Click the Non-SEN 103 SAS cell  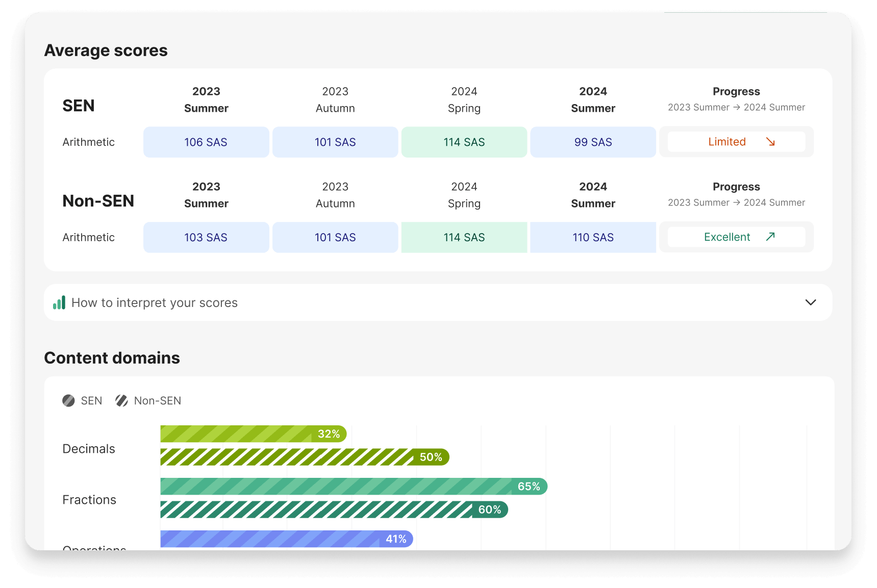[206, 238]
